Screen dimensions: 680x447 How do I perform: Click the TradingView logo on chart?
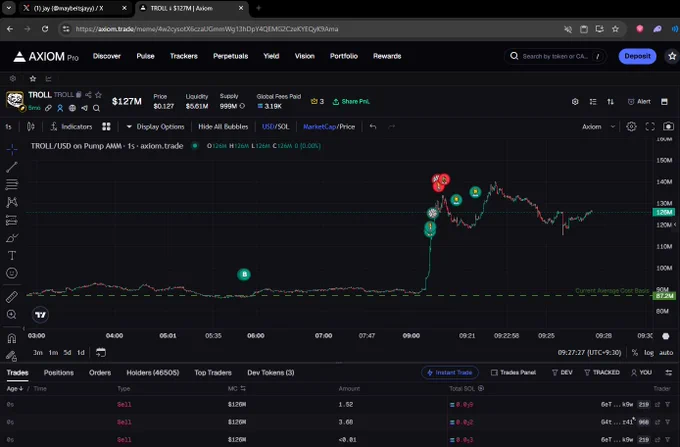point(40,315)
